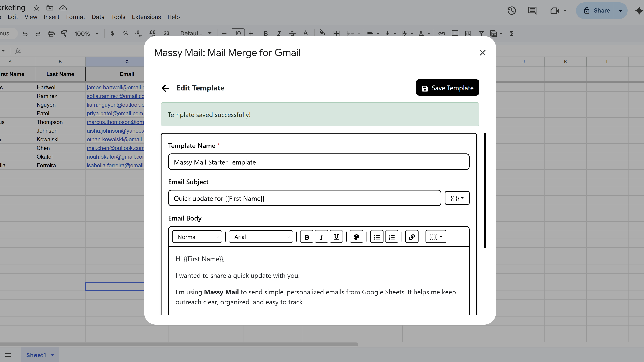Screen dimensions: 644x362
Task: Click the Print icon
Action: (51, 34)
